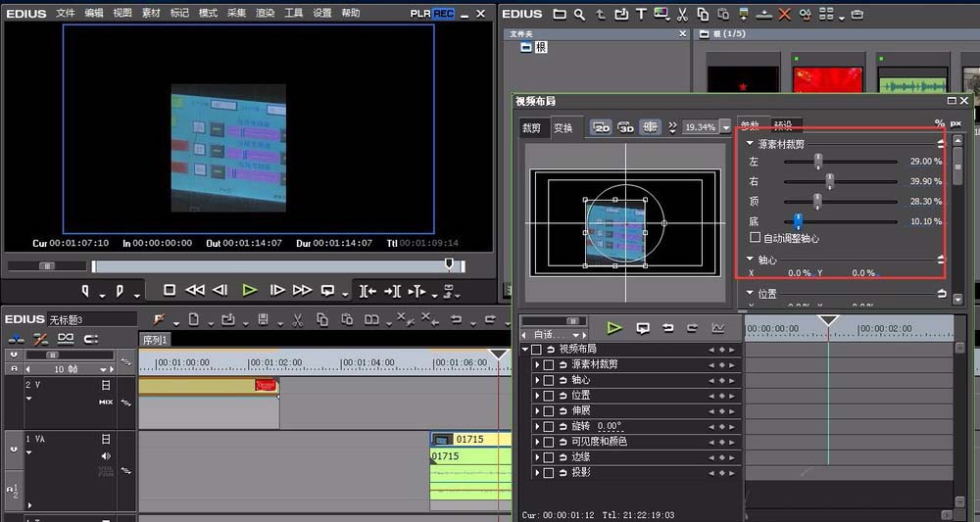
Task: Switch to the 预设 tab
Action: click(x=784, y=125)
